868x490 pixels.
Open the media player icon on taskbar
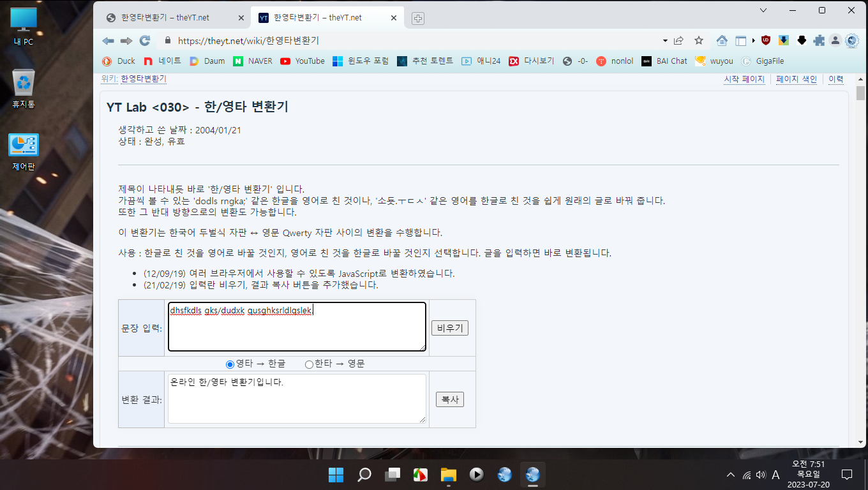(x=476, y=475)
